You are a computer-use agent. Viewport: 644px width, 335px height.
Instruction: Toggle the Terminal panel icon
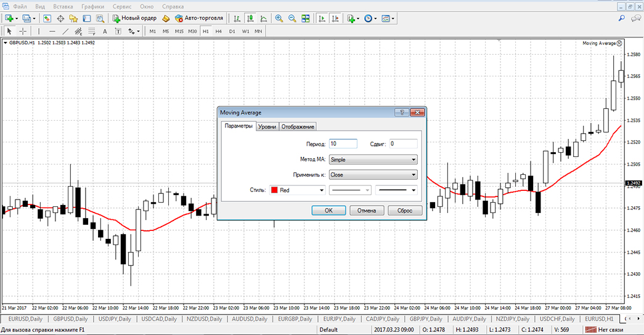click(x=87, y=18)
